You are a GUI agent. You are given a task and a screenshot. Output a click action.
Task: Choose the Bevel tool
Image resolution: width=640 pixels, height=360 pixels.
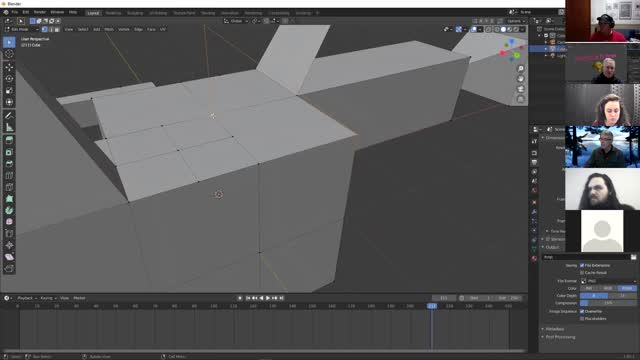tap(9, 164)
